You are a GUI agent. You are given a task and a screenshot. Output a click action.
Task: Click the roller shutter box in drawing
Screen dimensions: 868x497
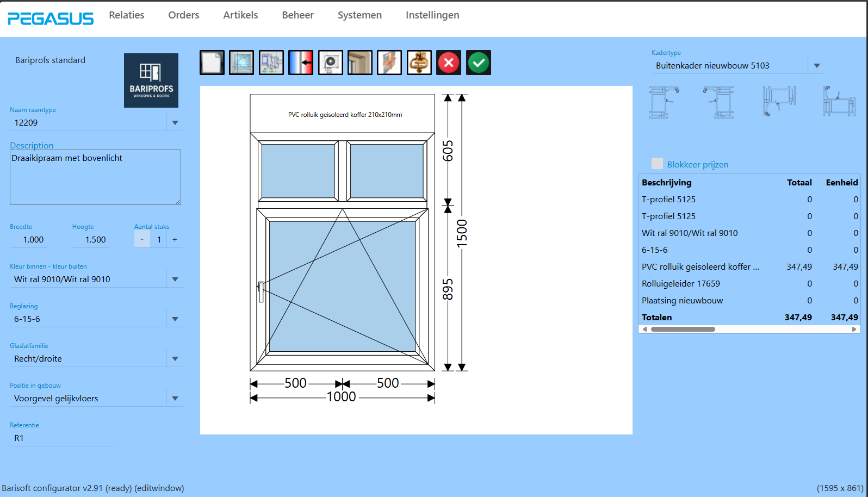tap(343, 114)
